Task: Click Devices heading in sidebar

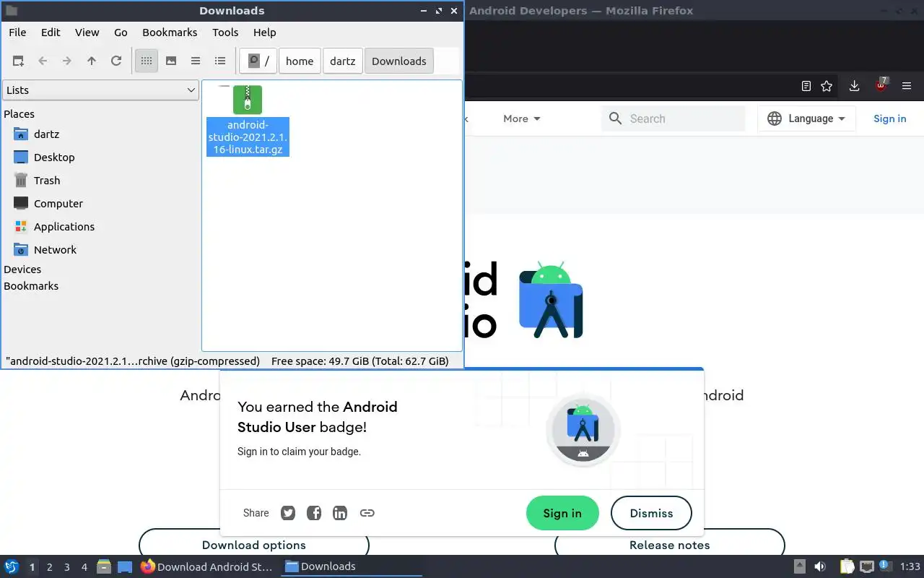Action: (x=22, y=269)
